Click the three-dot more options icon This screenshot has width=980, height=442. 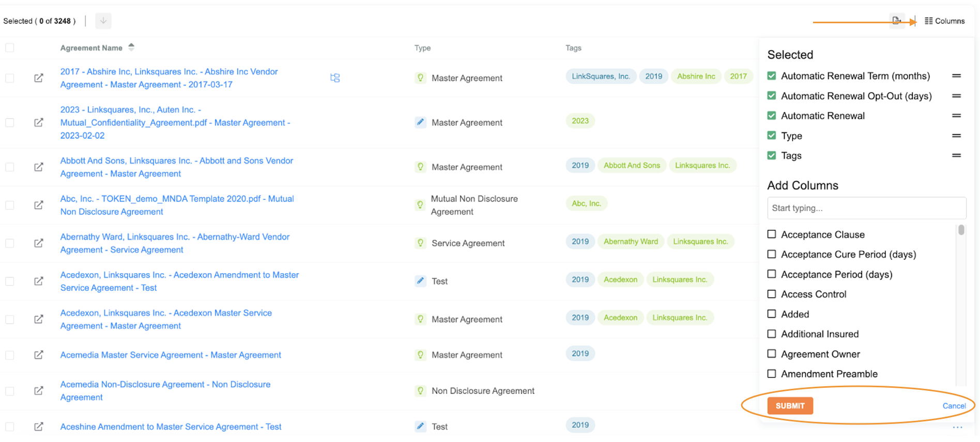(x=957, y=428)
